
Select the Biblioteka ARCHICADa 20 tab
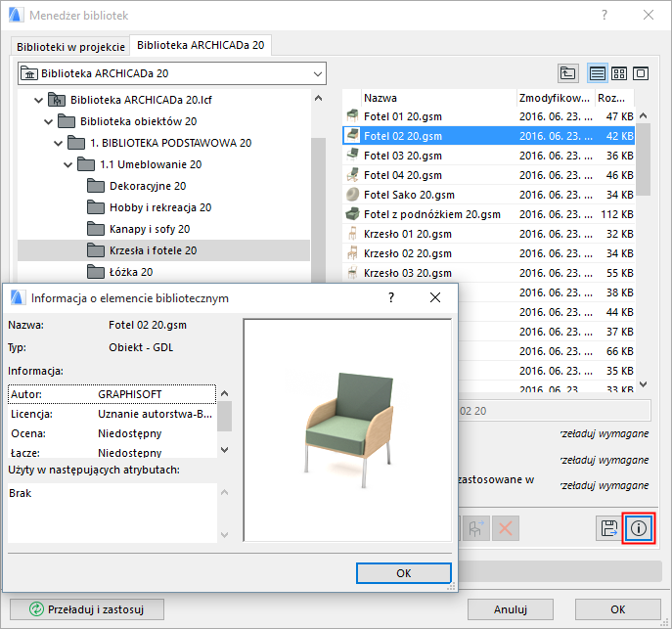201,45
